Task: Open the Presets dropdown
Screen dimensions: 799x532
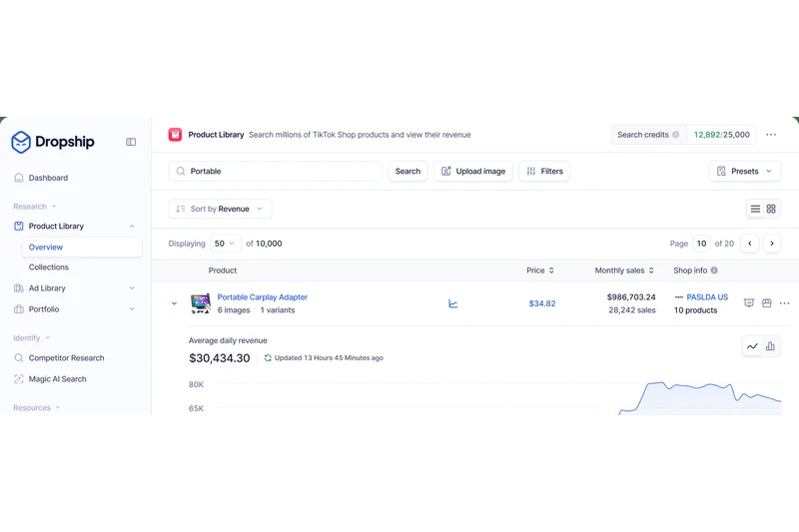Action: pyautogui.click(x=744, y=171)
